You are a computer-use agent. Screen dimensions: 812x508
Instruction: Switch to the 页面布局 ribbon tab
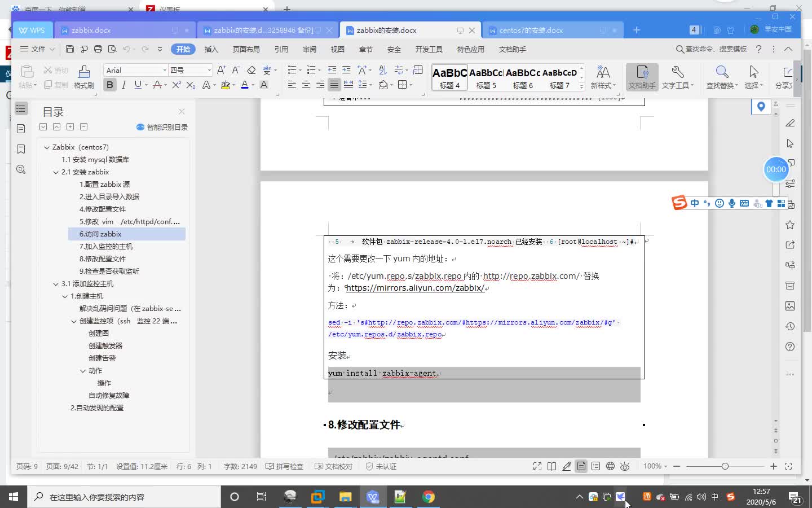246,49
